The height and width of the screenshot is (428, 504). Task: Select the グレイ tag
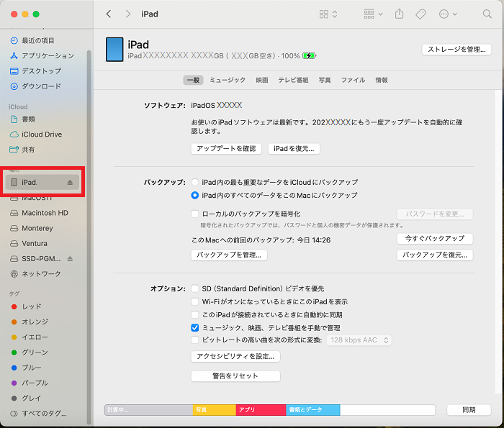26,398
